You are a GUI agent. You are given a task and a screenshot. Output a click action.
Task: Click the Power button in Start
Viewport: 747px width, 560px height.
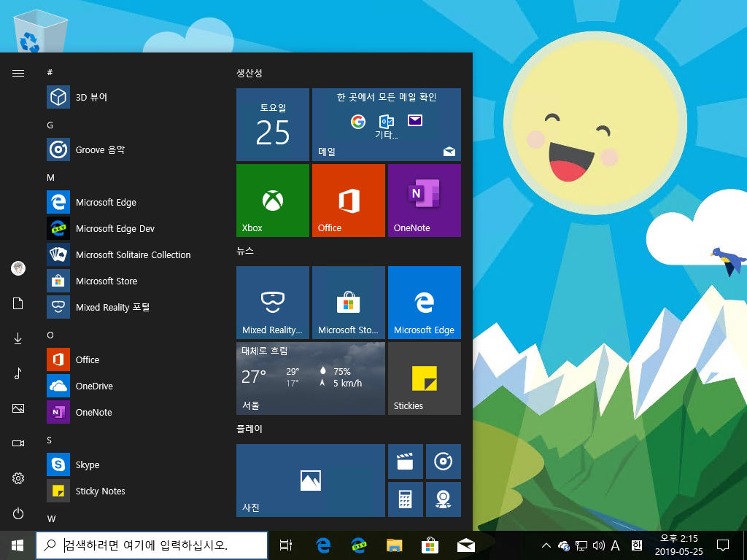[x=18, y=513]
